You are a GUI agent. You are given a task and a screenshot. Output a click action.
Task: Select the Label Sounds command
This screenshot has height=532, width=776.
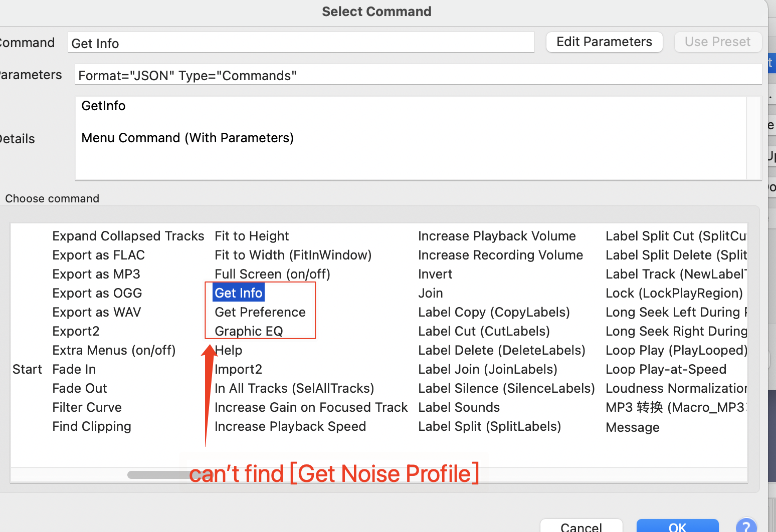[459, 407]
